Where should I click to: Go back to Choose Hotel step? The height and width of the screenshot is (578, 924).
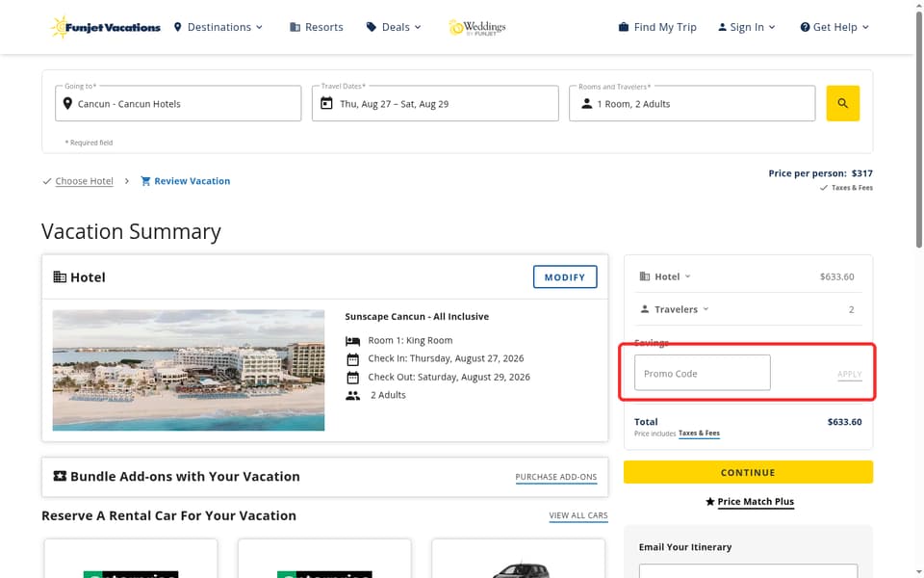[x=85, y=181]
